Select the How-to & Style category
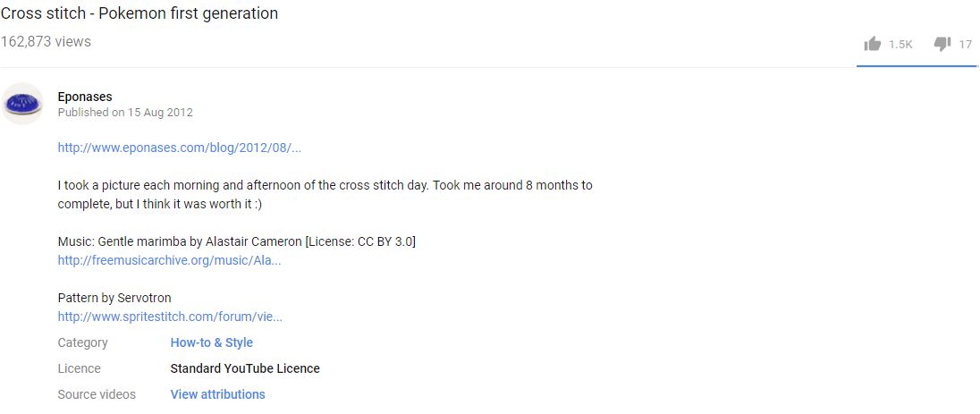This screenshot has height=414, width=980. [x=211, y=342]
